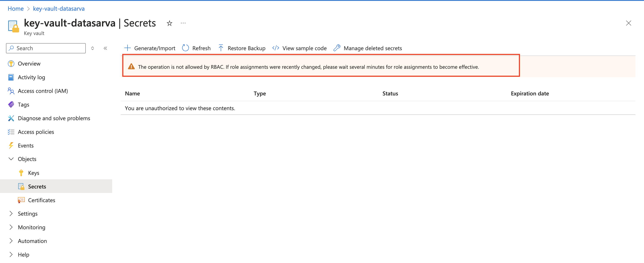
Task: Click the Restore Backup upload arrow icon
Action: coord(221,48)
